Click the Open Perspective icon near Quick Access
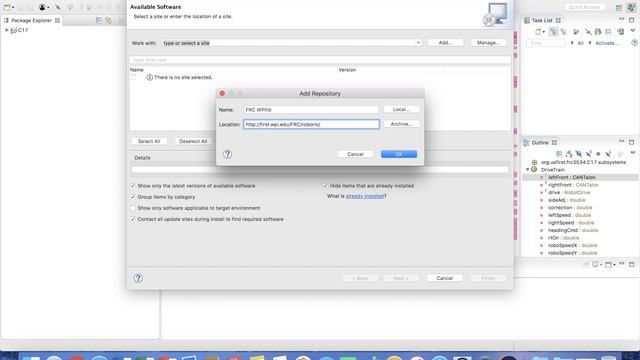 click(x=619, y=7)
